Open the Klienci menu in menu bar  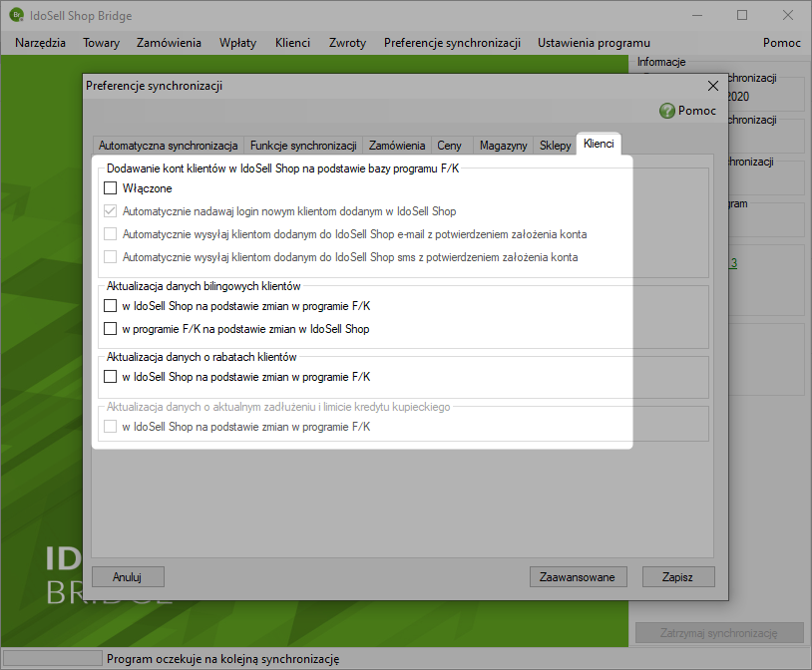(292, 43)
